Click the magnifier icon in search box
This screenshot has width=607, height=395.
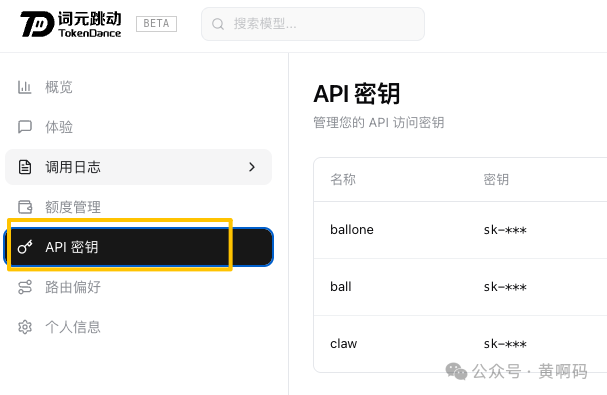point(218,24)
